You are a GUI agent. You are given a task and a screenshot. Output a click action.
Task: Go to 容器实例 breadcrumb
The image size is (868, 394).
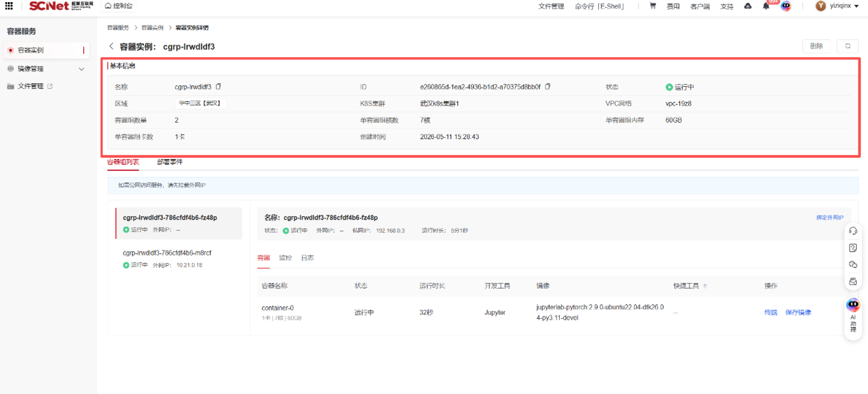(x=152, y=28)
